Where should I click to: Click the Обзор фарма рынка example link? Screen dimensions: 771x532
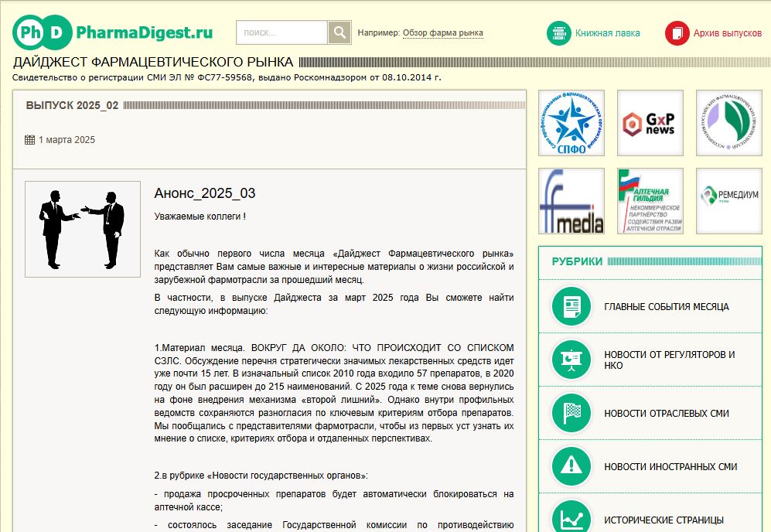click(x=443, y=33)
